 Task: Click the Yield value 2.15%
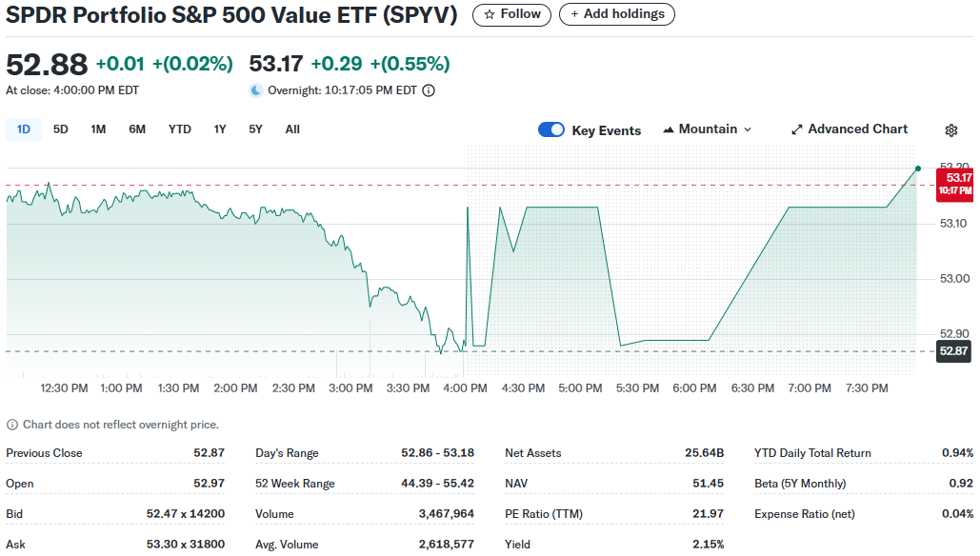pyautogui.click(x=709, y=545)
